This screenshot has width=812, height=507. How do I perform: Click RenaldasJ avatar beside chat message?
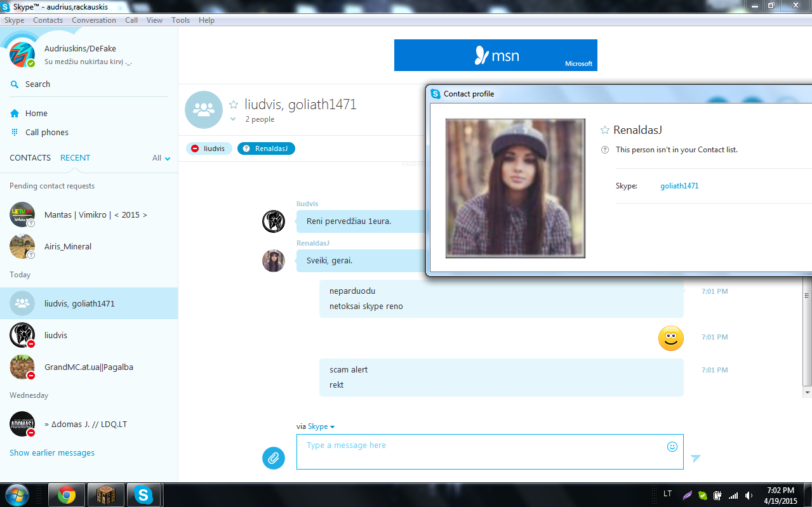274,261
